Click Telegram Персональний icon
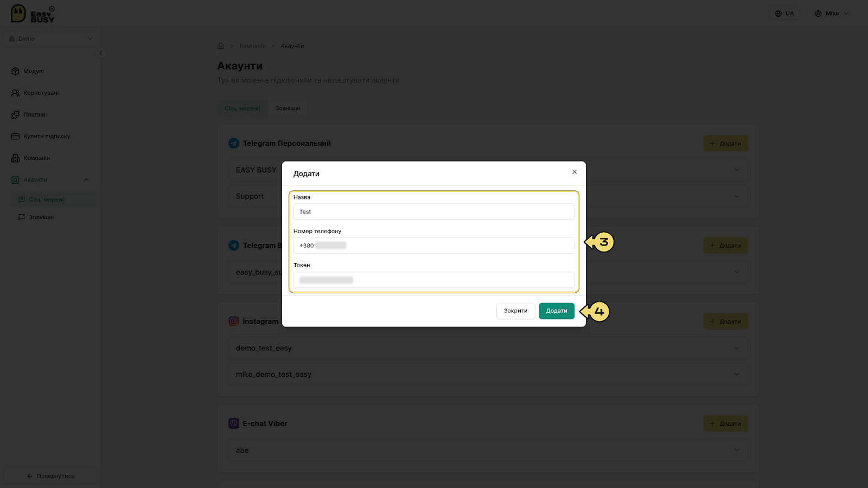The image size is (868, 488). coord(234,143)
